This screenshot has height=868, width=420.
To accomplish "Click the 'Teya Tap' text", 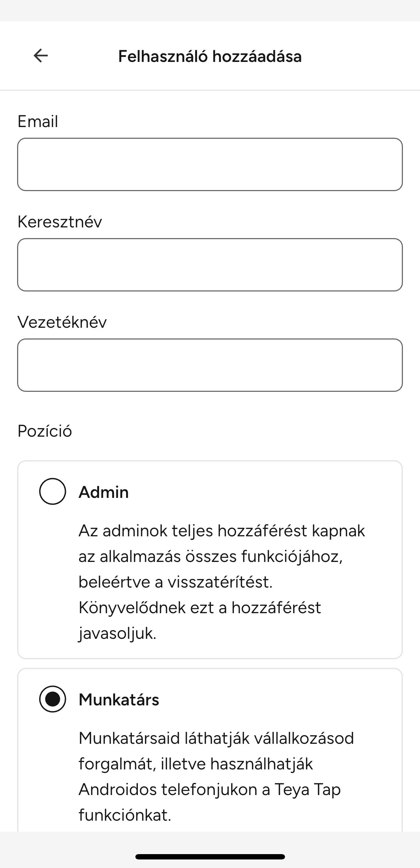I will coord(307,789).
